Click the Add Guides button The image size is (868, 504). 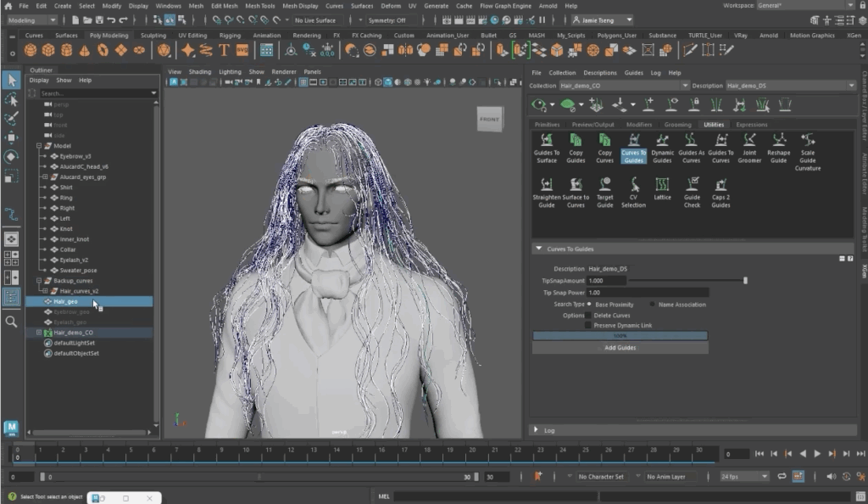[620, 348]
